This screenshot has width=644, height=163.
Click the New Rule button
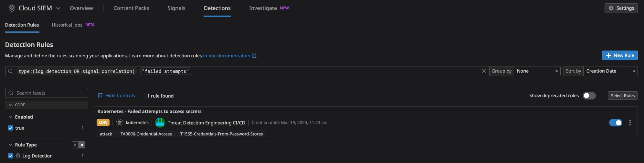pos(619,55)
